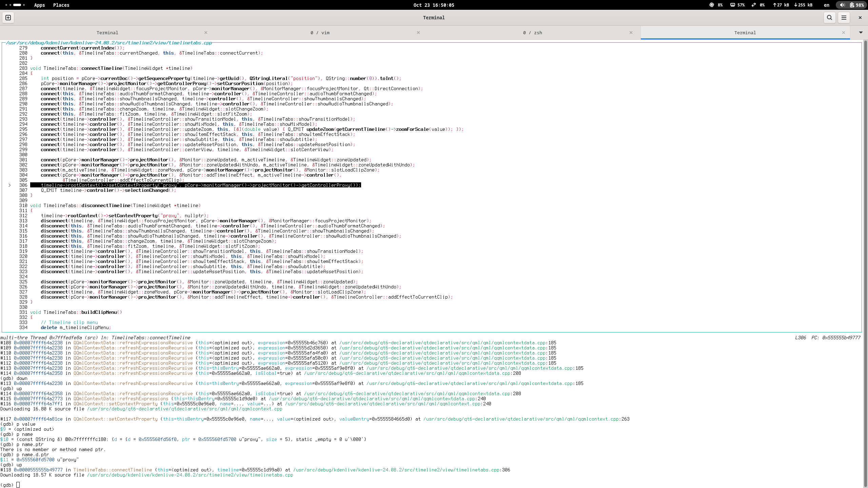This screenshot has width=868, height=488.
Task: Switch to the '0 / zsh' tab
Action: [x=532, y=33]
